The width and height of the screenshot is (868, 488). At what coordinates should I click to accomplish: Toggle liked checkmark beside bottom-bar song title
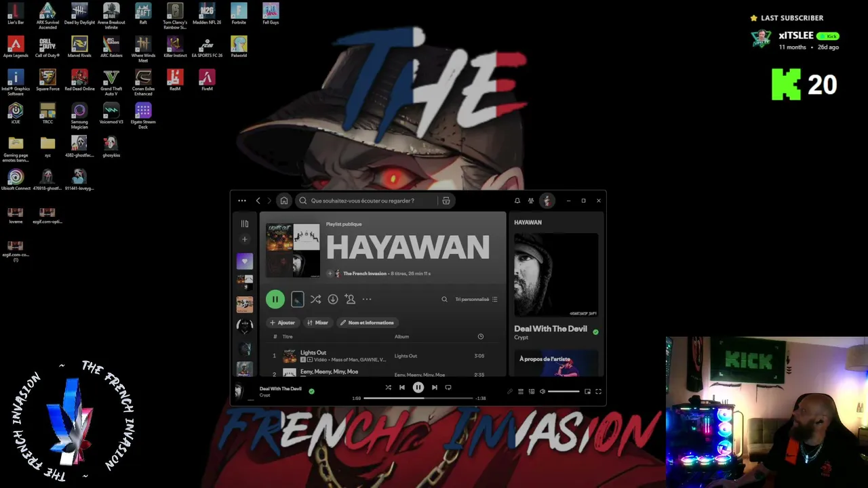(x=311, y=391)
